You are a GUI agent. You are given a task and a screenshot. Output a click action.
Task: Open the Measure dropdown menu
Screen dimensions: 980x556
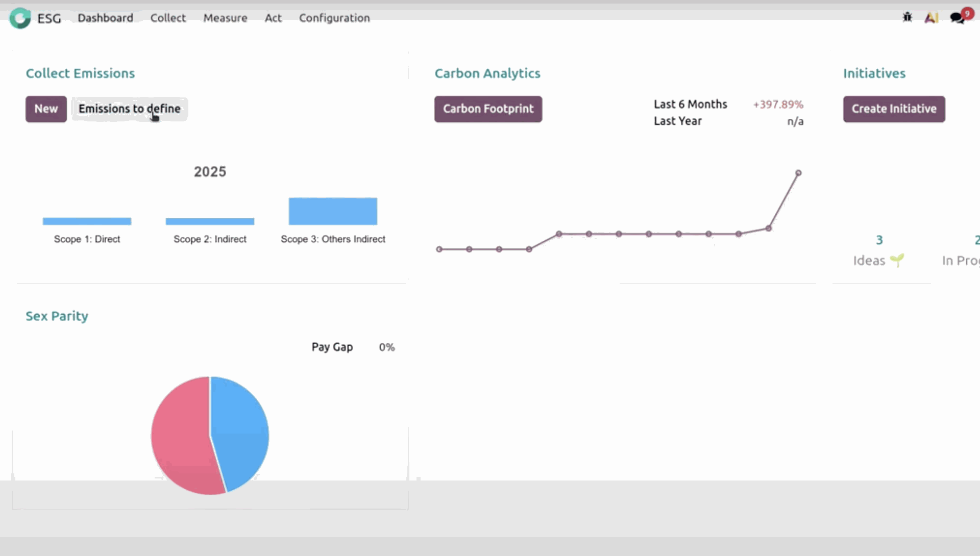point(225,18)
